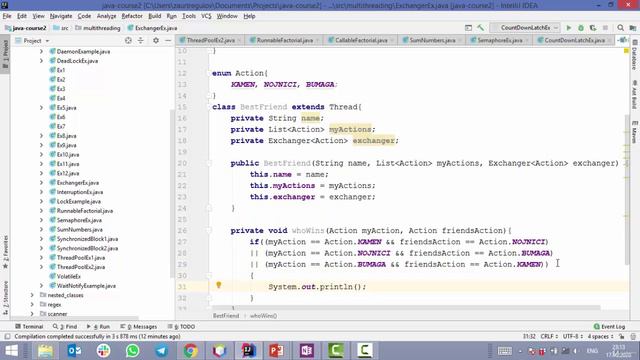Open the Event Log
This screenshot has width=640, height=360.
click(609, 327)
